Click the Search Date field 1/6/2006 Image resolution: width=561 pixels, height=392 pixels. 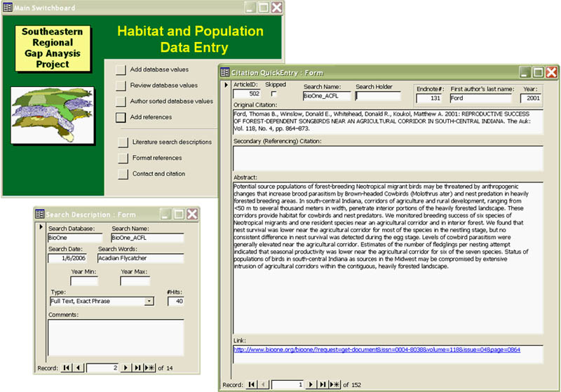point(67,258)
